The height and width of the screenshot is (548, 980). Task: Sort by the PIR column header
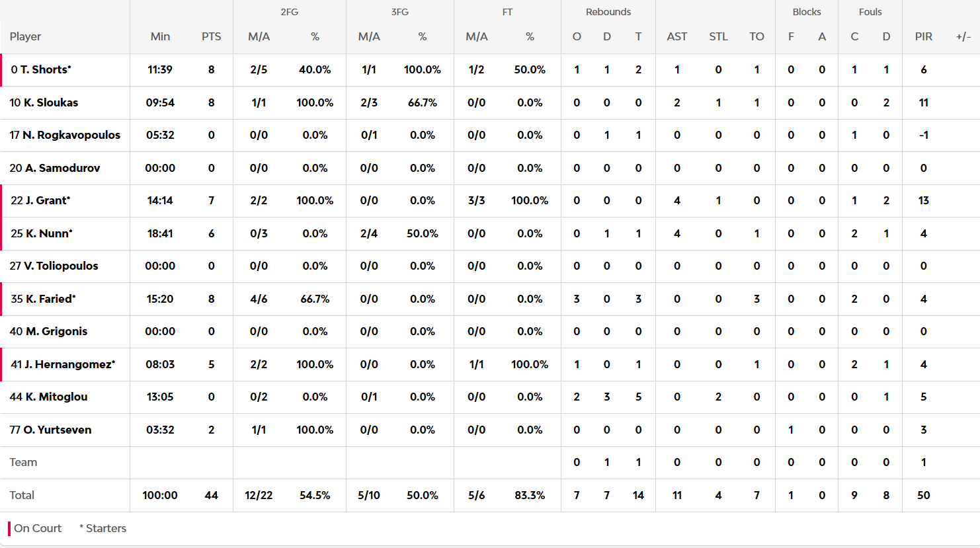(x=924, y=36)
